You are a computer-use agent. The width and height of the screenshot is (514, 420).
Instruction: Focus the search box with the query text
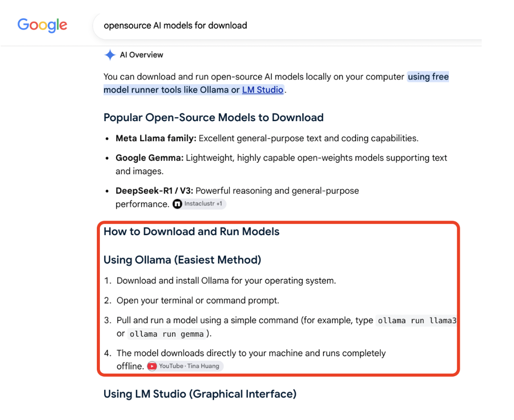pyautogui.click(x=287, y=26)
